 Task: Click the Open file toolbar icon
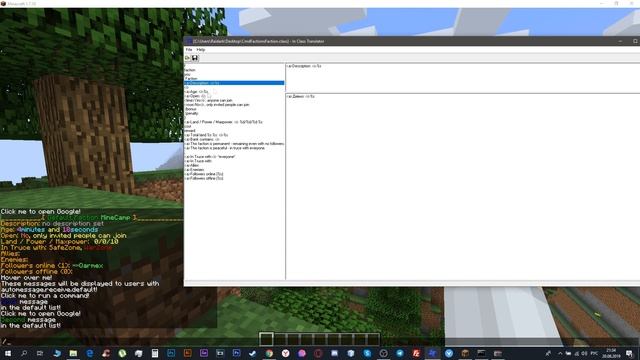coord(187,58)
